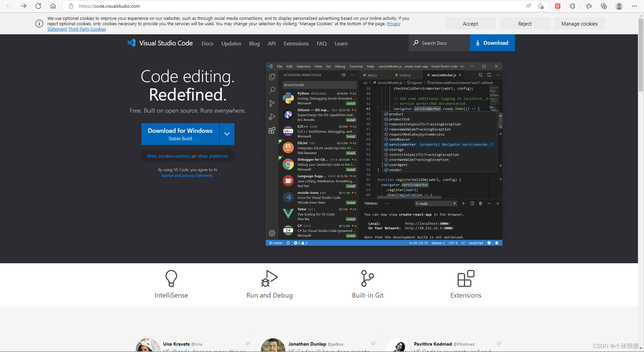The image size is (644, 352).
Task: Open the Updates page
Action: pyautogui.click(x=231, y=44)
